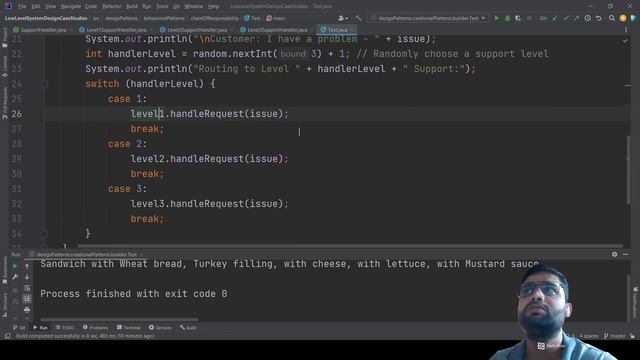The width and height of the screenshot is (640, 360).
Task: Click the green inspection checkmark in editor
Action: pos(625,41)
